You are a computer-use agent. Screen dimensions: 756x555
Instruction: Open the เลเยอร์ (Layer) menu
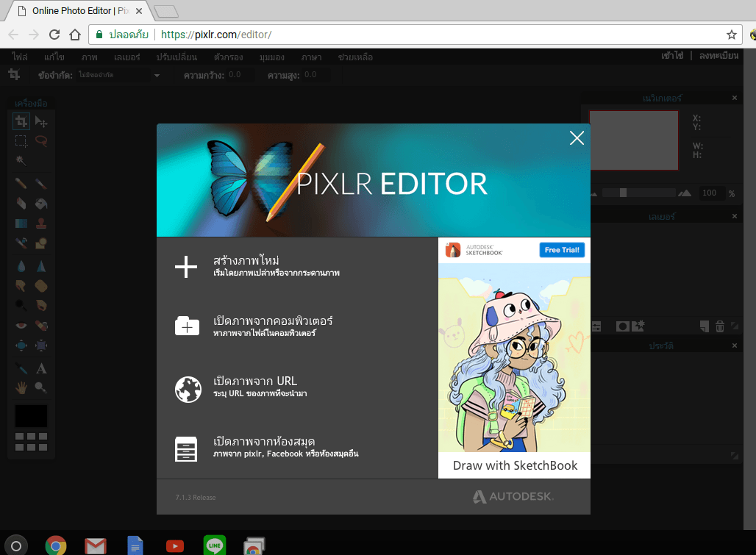coord(126,57)
